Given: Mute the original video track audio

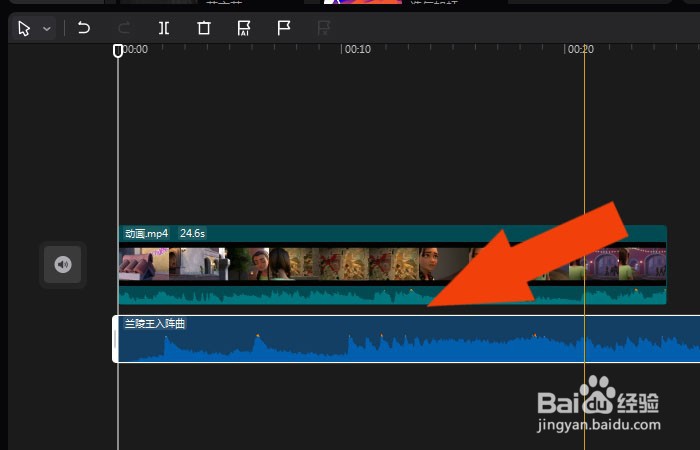Looking at the screenshot, I should coord(63,265).
